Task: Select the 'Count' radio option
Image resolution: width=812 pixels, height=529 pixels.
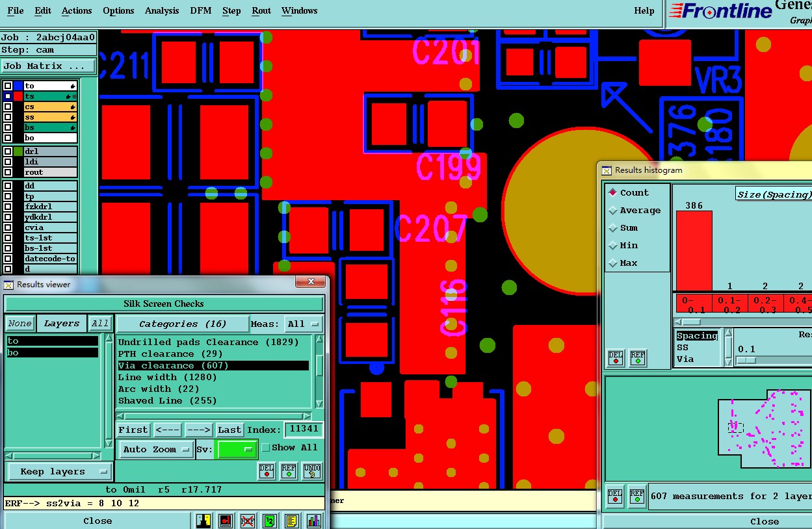Action: pos(612,192)
